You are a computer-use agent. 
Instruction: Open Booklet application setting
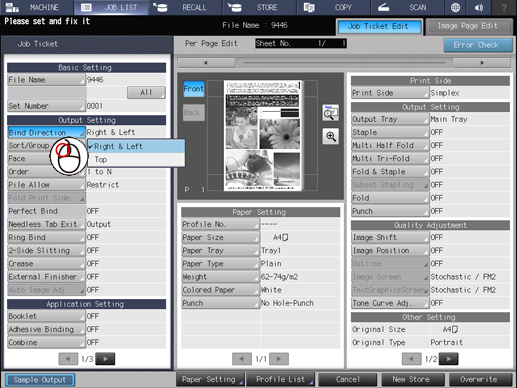[x=46, y=316]
